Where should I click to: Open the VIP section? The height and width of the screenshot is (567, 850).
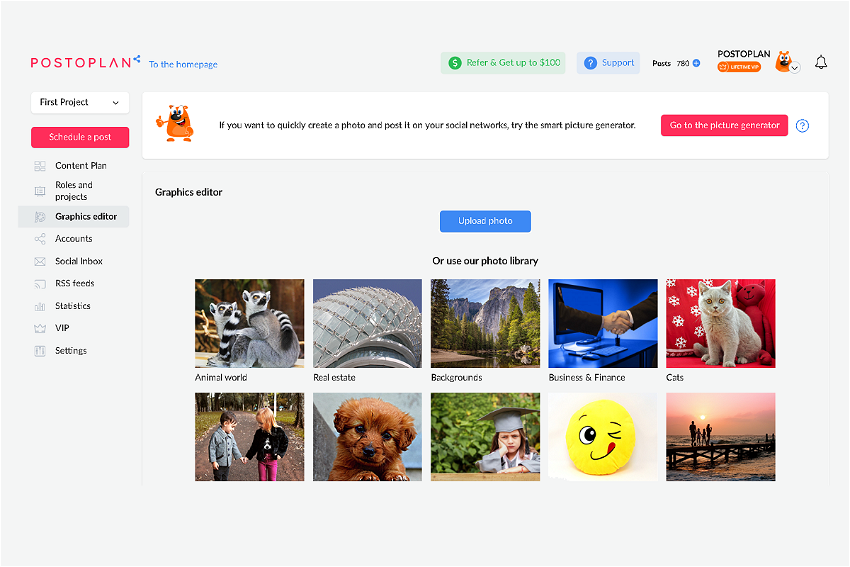(x=62, y=328)
